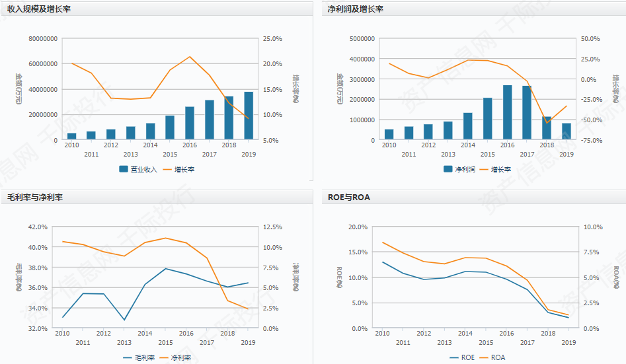
Task: Click the ROA orange line legend icon
Action: pyautogui.click(x=490, y=357)
